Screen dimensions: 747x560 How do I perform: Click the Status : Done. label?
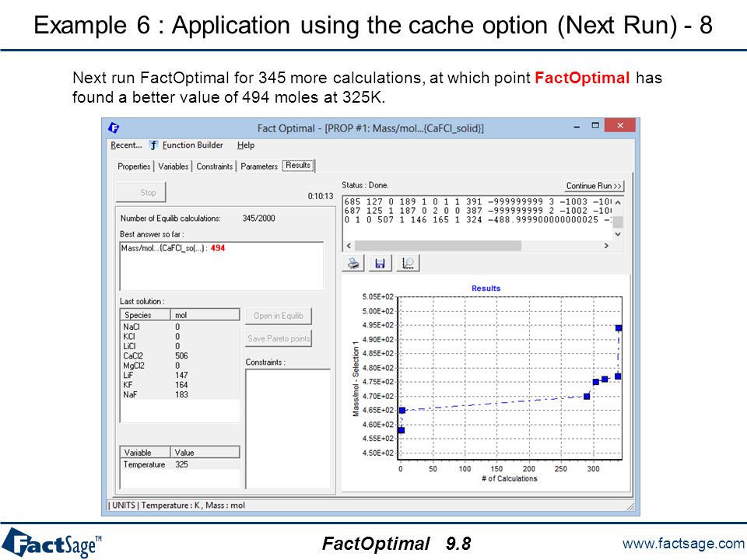point(365,185)
